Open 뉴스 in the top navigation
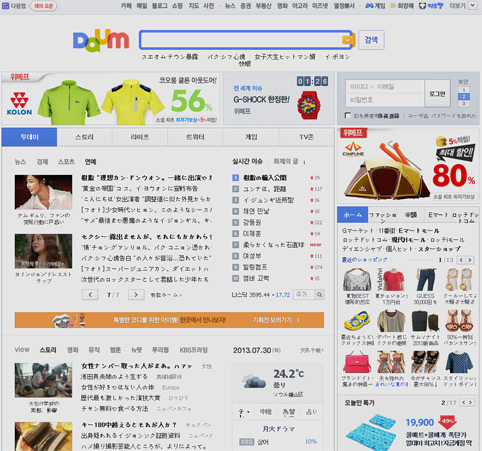 pos(230,6)
